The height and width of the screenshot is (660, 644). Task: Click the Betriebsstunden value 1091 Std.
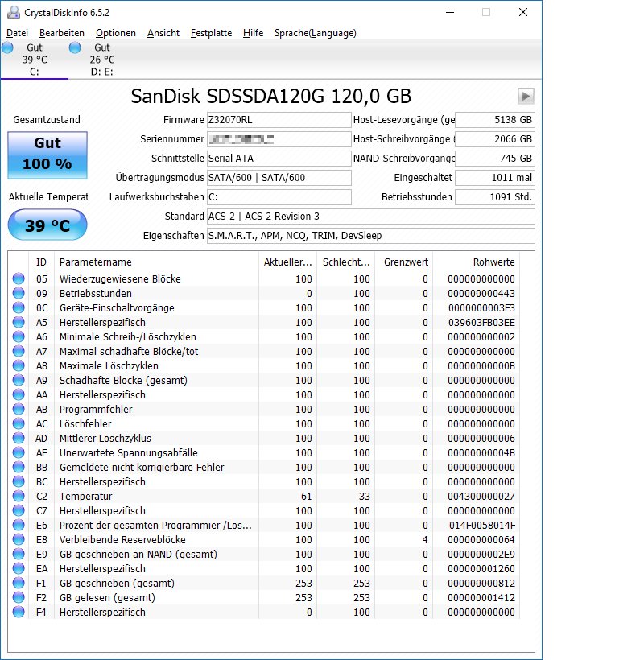495,197
